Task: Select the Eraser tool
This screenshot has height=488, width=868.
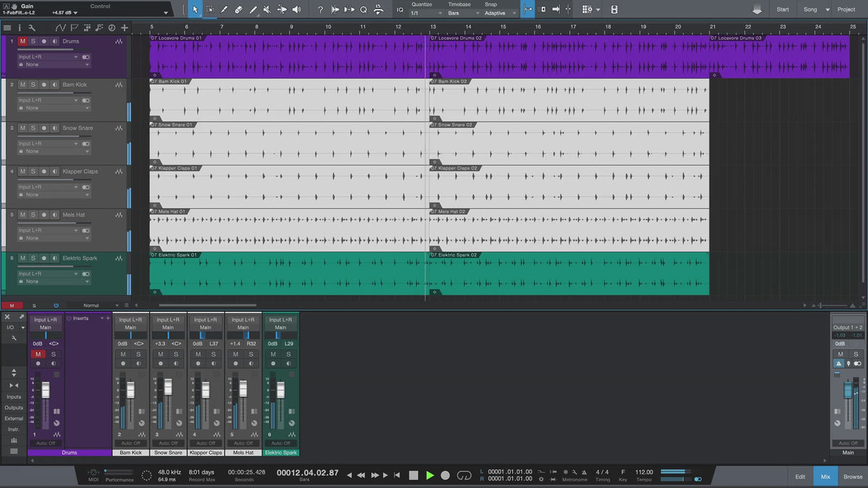Action: 239,9
